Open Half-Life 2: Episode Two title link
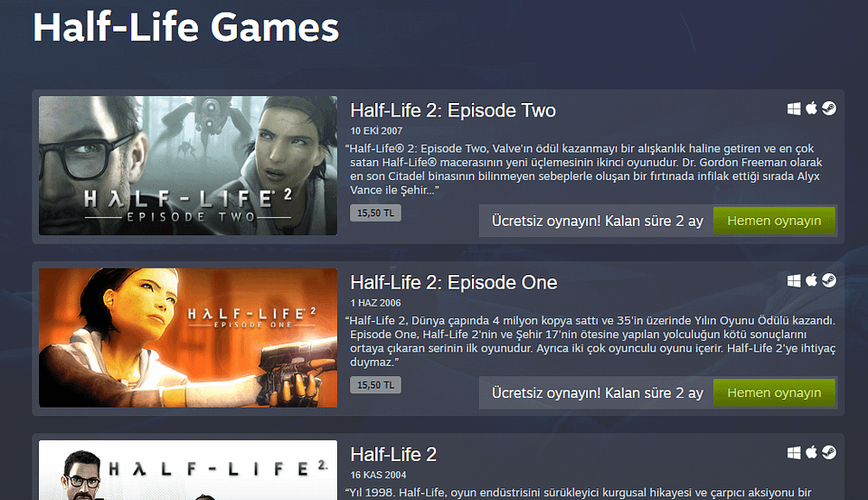The height and width of the screenshot is (500, 868). 453,110
